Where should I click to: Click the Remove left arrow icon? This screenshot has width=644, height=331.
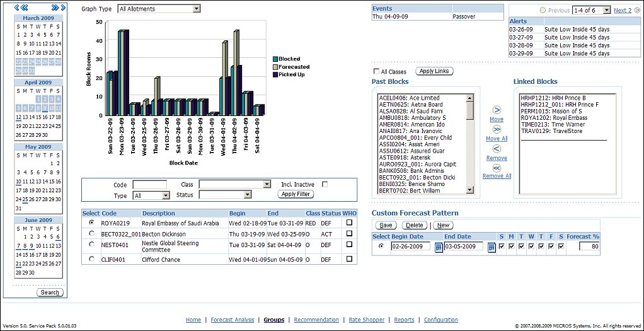497,149
